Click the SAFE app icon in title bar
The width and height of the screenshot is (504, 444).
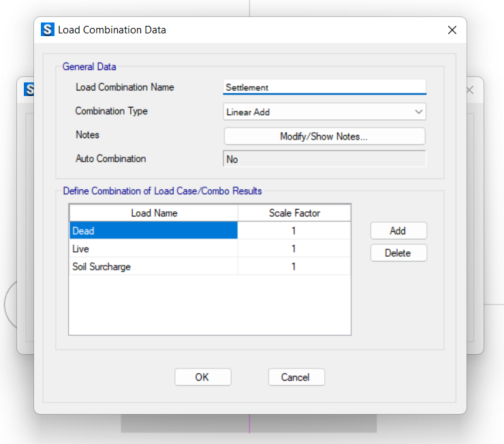point(48,29)
